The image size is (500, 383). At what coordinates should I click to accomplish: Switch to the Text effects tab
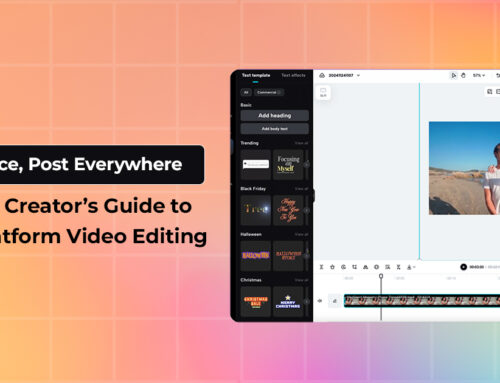point(293,75)
